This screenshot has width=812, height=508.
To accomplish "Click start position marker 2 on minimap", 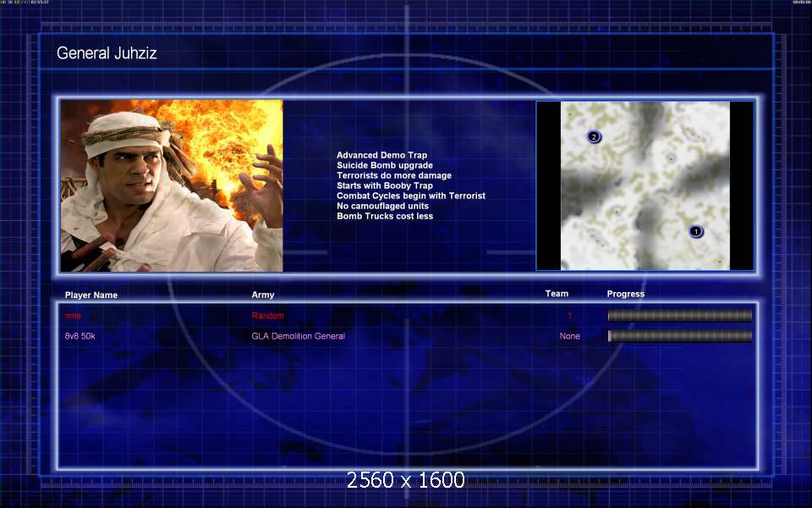I will coord(594,137).
